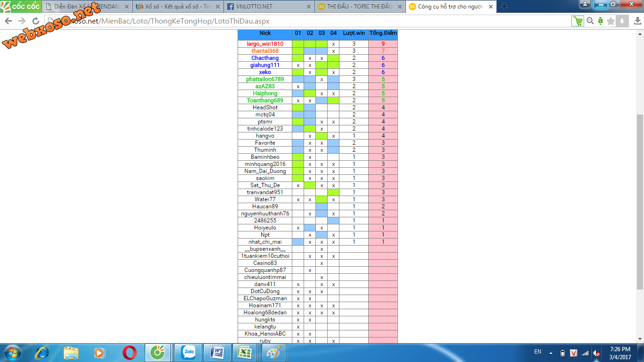Bookmark this page with the star icon
The width and height of the screenshot is (644, 362).
(611, 21)
